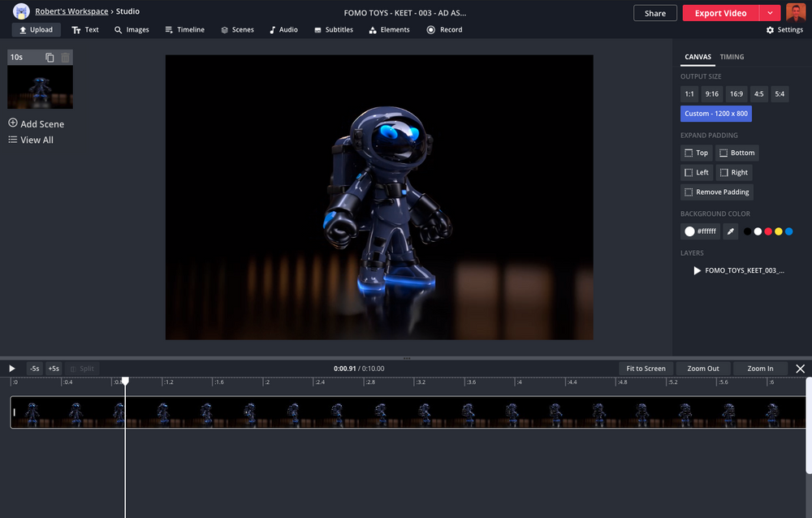Switch to the Timing tab
This screenshot has width=812, height=518.
731,57
